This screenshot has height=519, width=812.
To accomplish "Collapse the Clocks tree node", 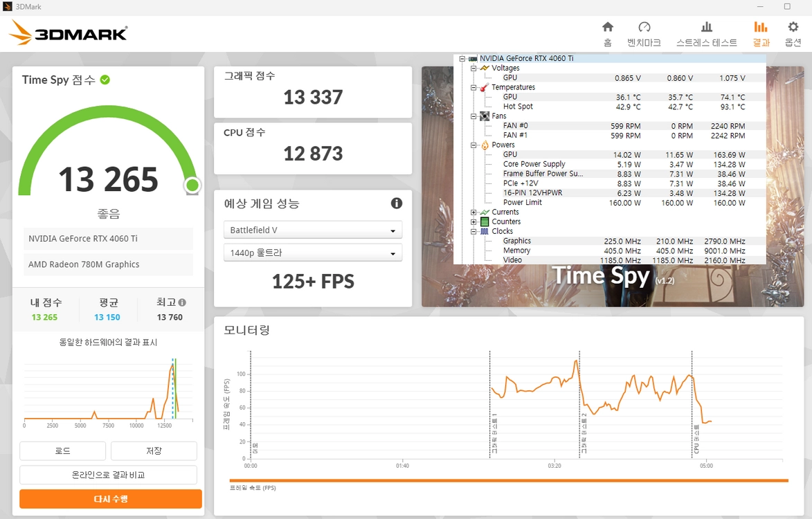I will (473, 231).
